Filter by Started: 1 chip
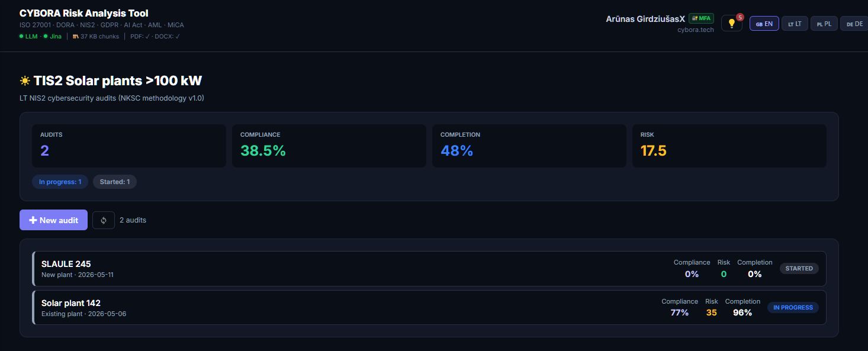This screenshot has width=868, height=351. (115, 182)
